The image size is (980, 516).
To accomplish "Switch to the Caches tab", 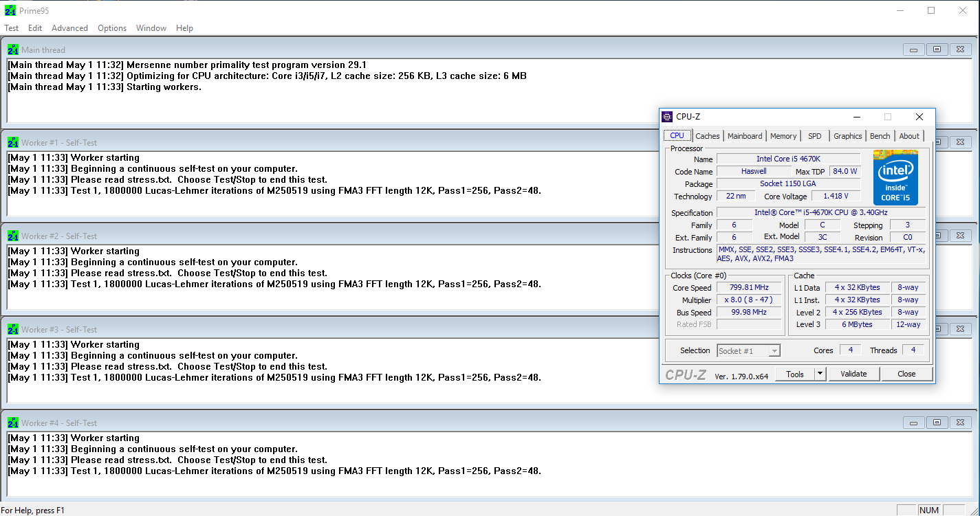I will point(708,136).
